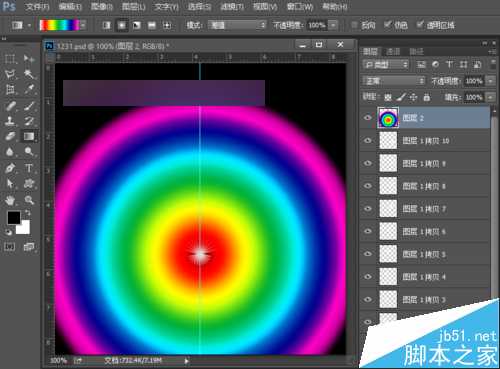This screenshot has height=369, width=500.
Task: Filter layers by shape type
Action: coord(464,64)
